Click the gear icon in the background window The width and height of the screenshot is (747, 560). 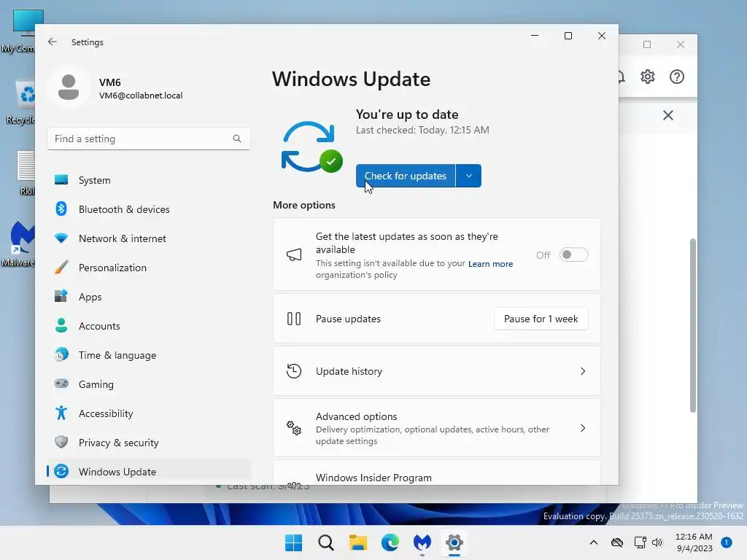tap(648, 77)
